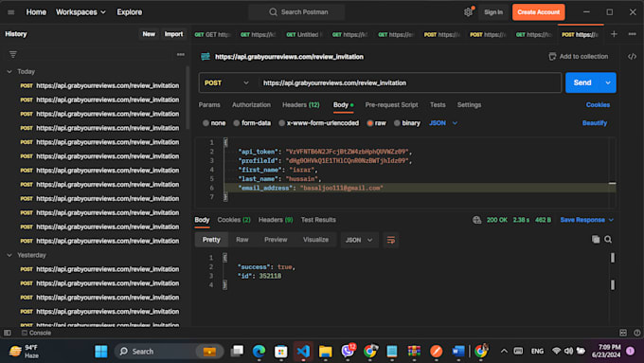The width and height of the screenshot is (644, 363).
Task: Show hidden system tray icons chevron
Action: 504,351
